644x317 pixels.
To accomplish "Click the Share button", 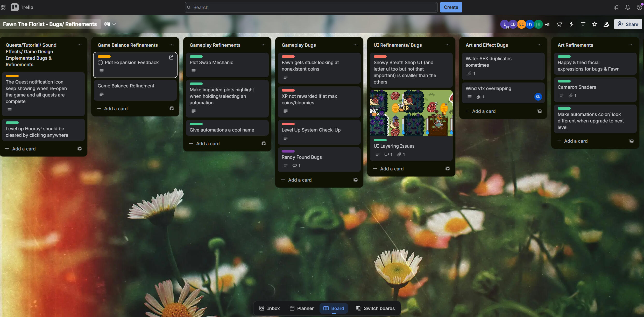I will tap(628, 24).
